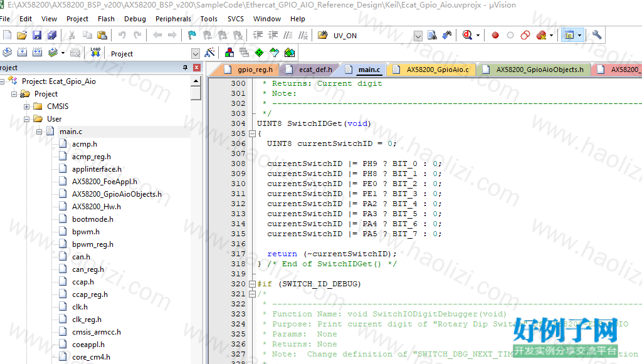
Task: Click line number 317 in the gutter
Action: click(238, 254)
